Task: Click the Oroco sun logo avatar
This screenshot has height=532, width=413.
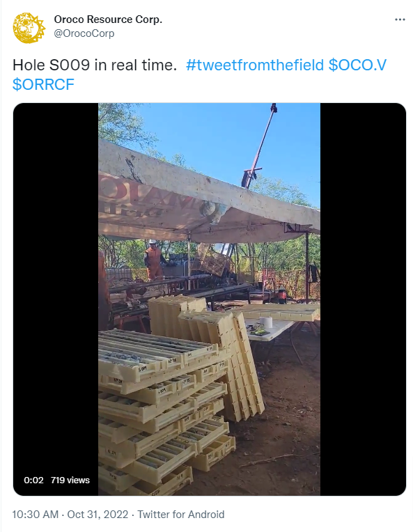Action: pyautogui.click(x=29, y=28)
